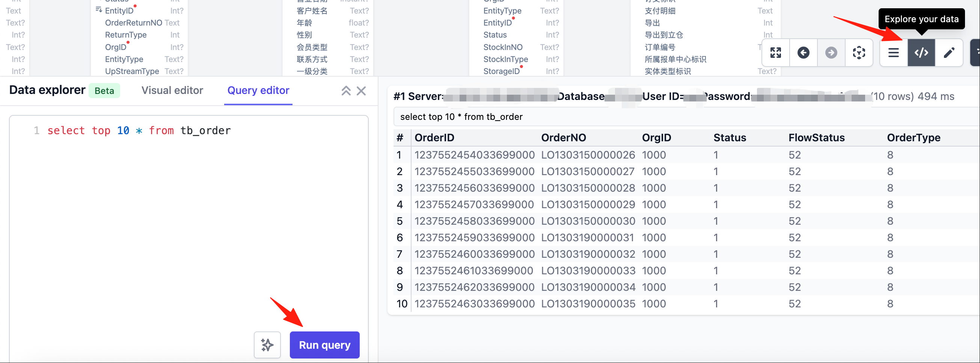Click the UpStreamType field in the diagram
980x363 pixels.
pos(132,71)
